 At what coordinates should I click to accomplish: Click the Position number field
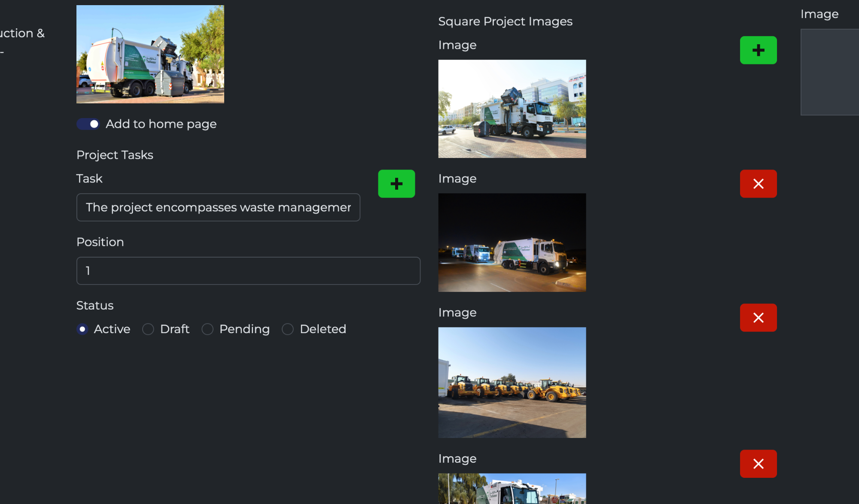click(248, 271)
